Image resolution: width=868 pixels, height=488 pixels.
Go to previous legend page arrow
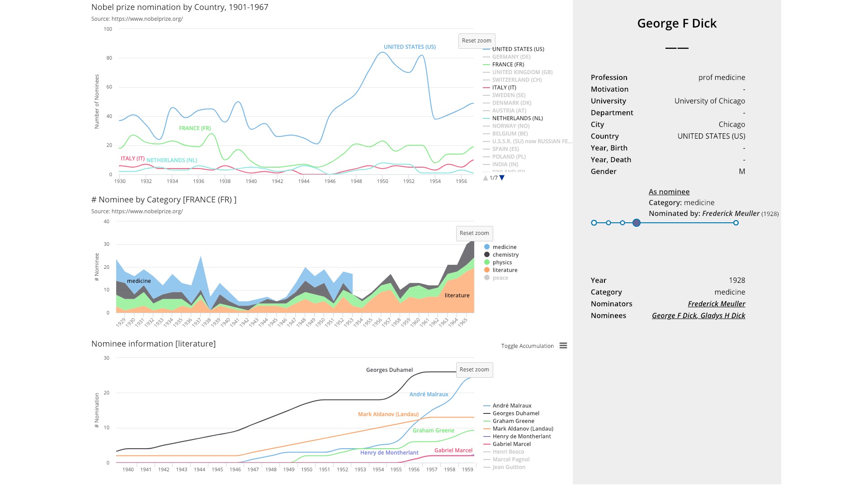(486, 178)
